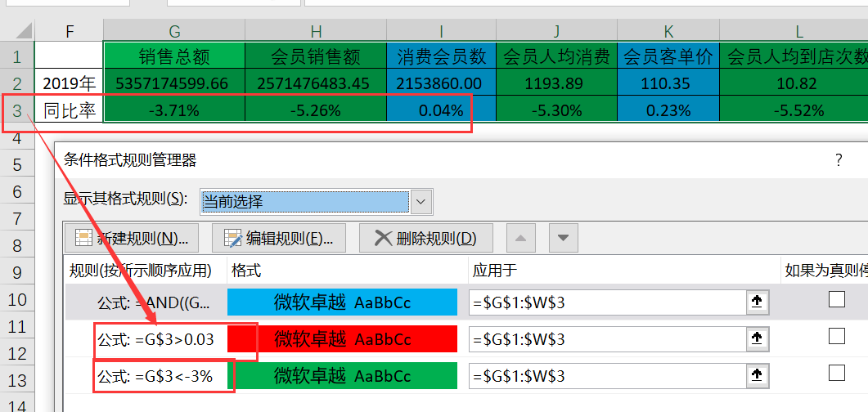The width and height of the screenshot is (868, 412).
Task: Select the green format preview swatch
Action: [342, 377]
